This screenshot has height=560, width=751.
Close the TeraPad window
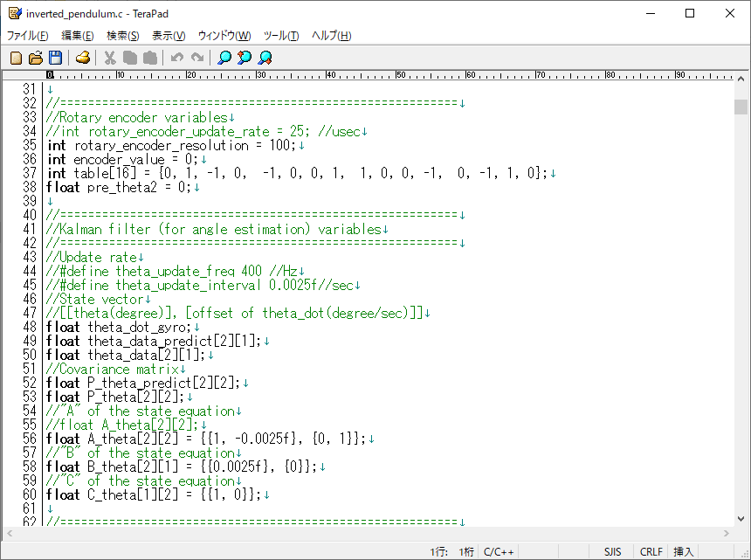coord(729,13)
